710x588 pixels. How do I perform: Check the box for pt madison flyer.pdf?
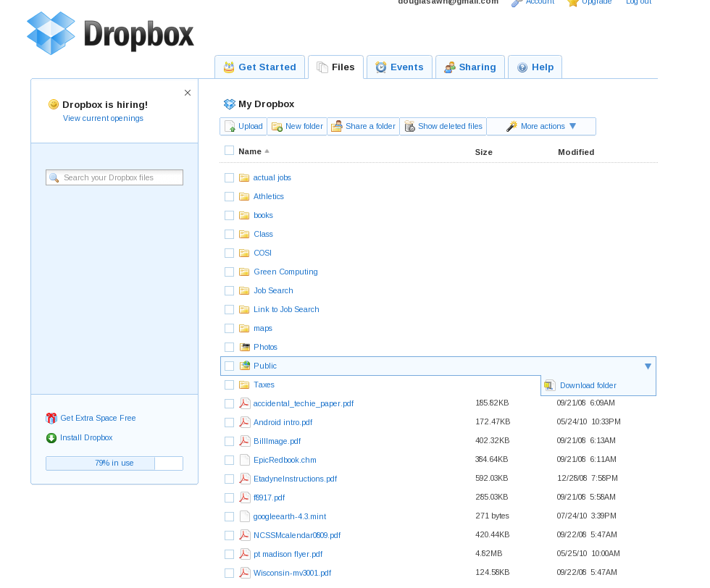(229, 554)
